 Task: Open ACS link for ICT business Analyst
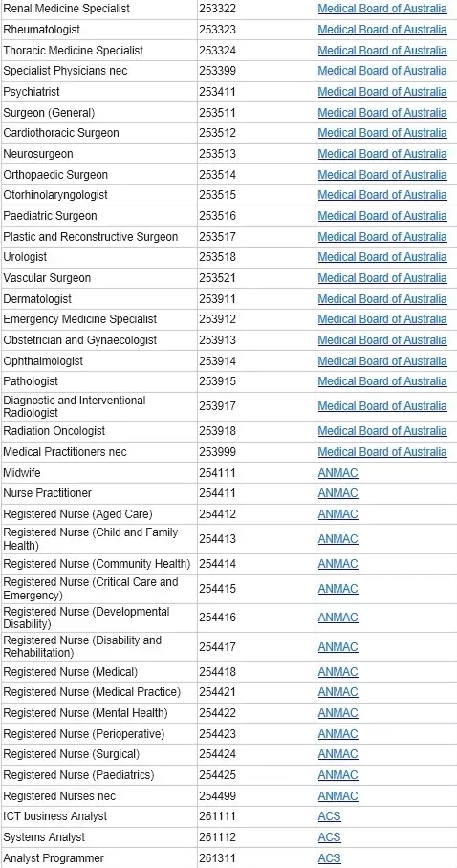[330, 816]
